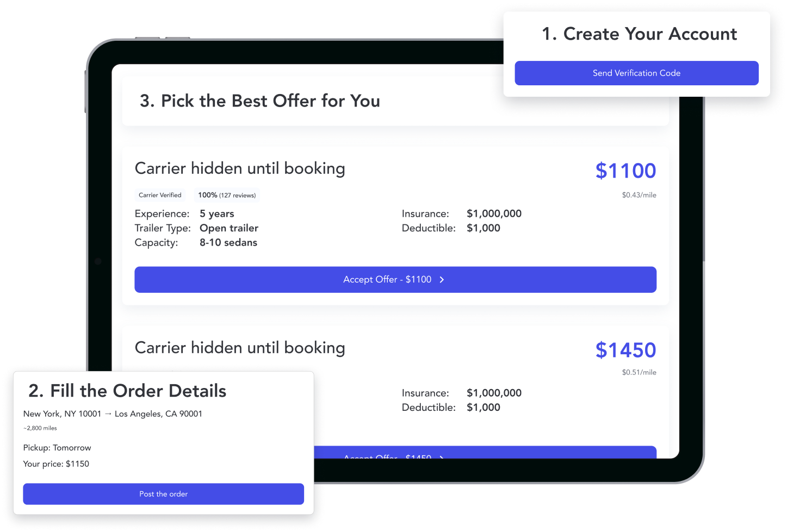Click the chevron on the $1100 offer button
The width and height of the screenshot is (787, 532).
tap(442, 279)
